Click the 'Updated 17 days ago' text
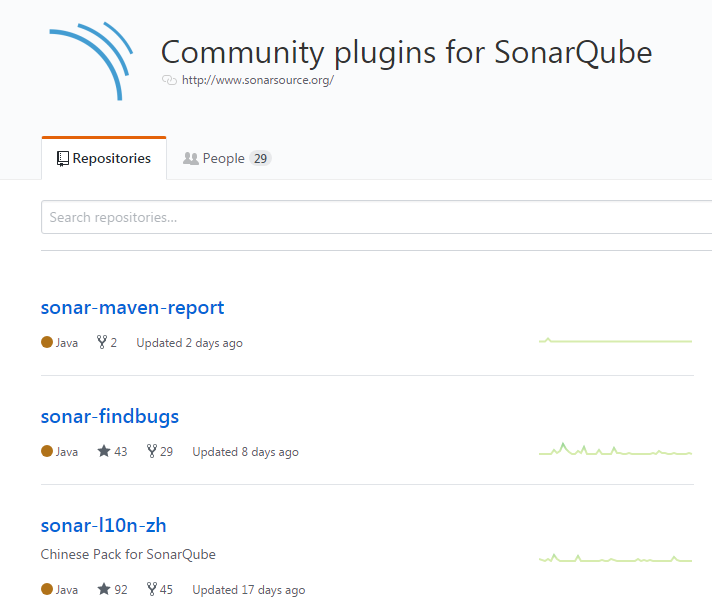The width and height of the screenshot is (712, 606). [x=248, y=590]
